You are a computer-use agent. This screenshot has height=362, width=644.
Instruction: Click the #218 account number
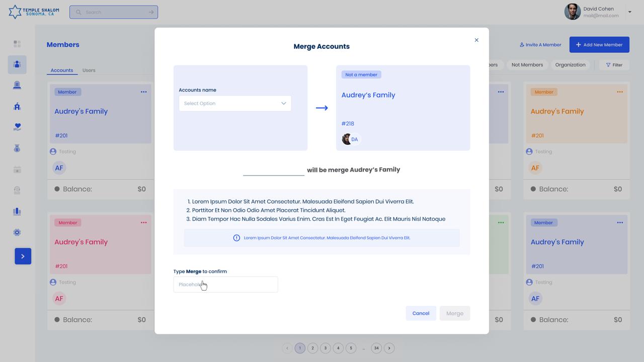(x=348, y=124)
